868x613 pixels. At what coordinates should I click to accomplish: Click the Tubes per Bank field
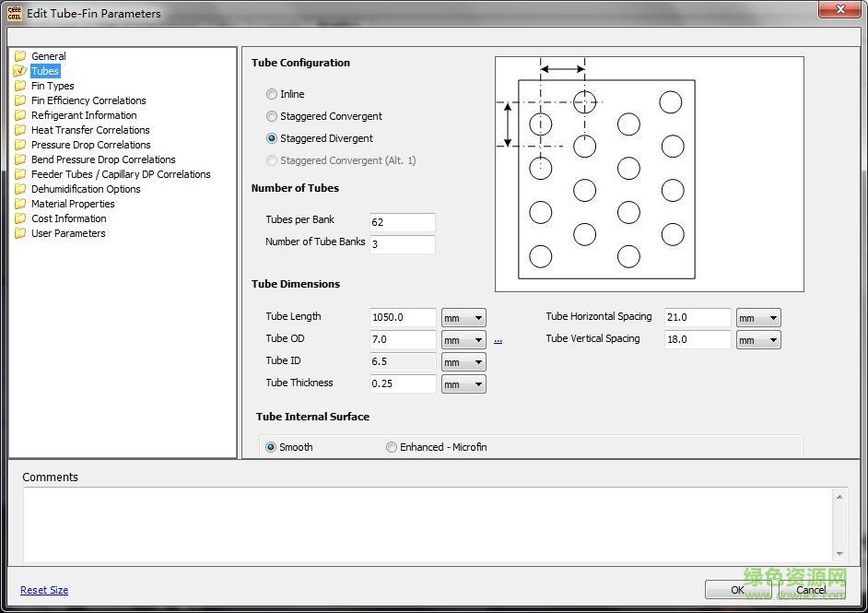[x=402, y=222]
